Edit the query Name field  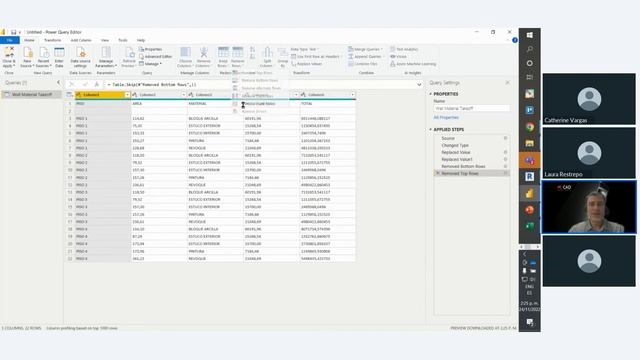coord(471,109)
